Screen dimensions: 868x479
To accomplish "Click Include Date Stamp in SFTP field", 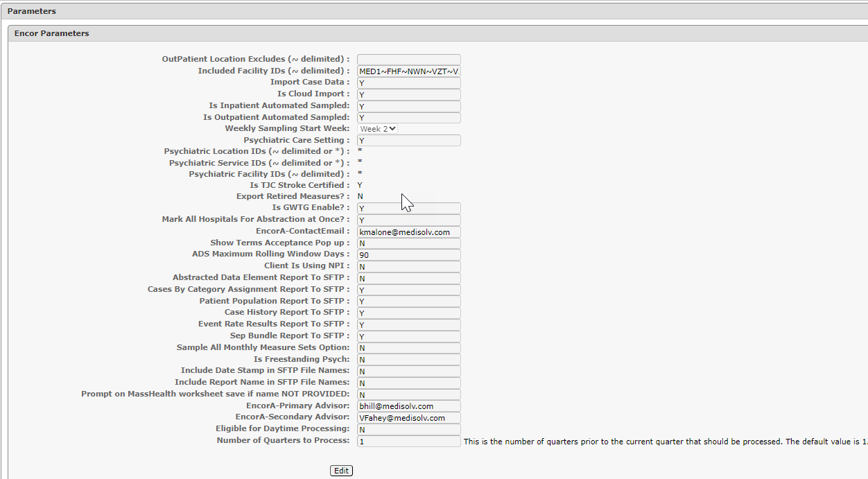I will coord(409,371).
